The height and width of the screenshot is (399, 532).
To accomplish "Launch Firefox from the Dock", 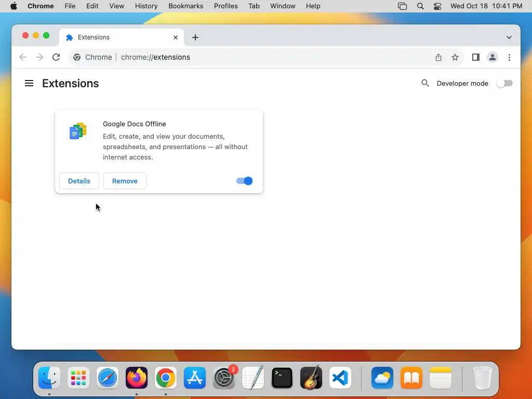I will coord(137,378).
